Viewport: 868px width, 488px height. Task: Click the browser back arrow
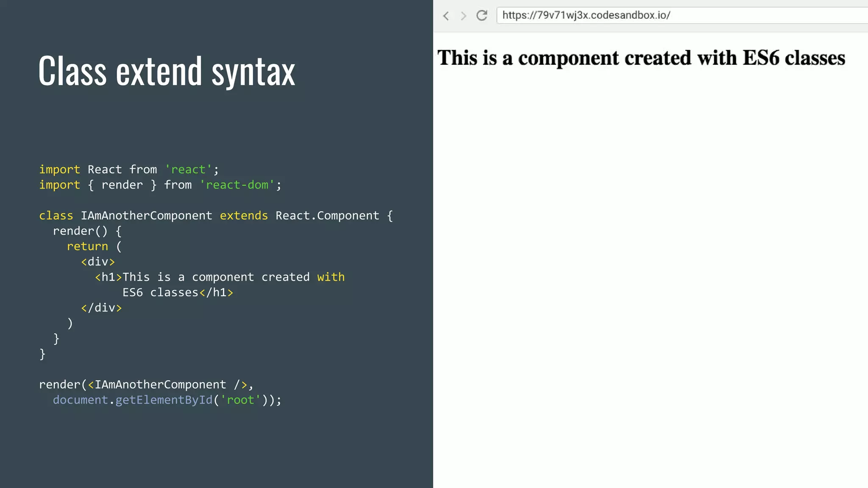pyautogui.click(x=445, y=16)
